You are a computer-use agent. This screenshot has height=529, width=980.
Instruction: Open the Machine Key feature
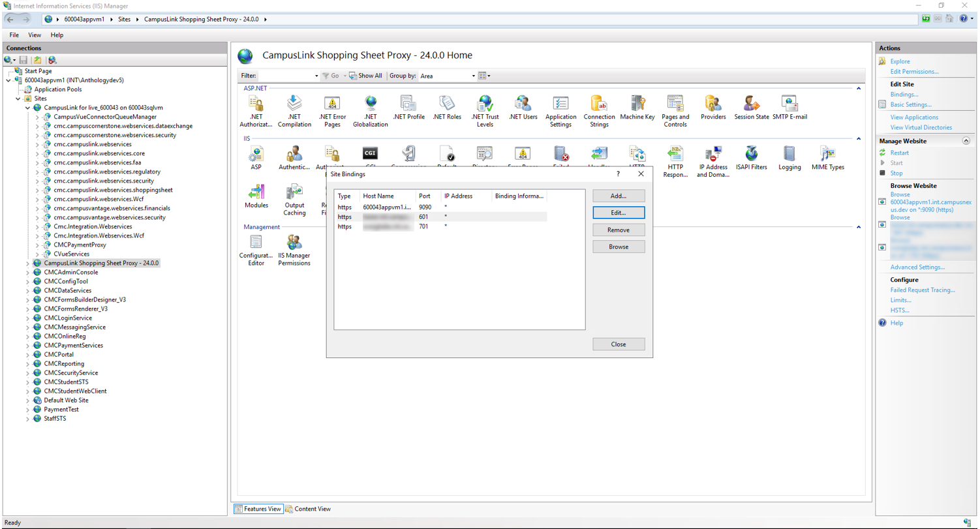[637, 108]
